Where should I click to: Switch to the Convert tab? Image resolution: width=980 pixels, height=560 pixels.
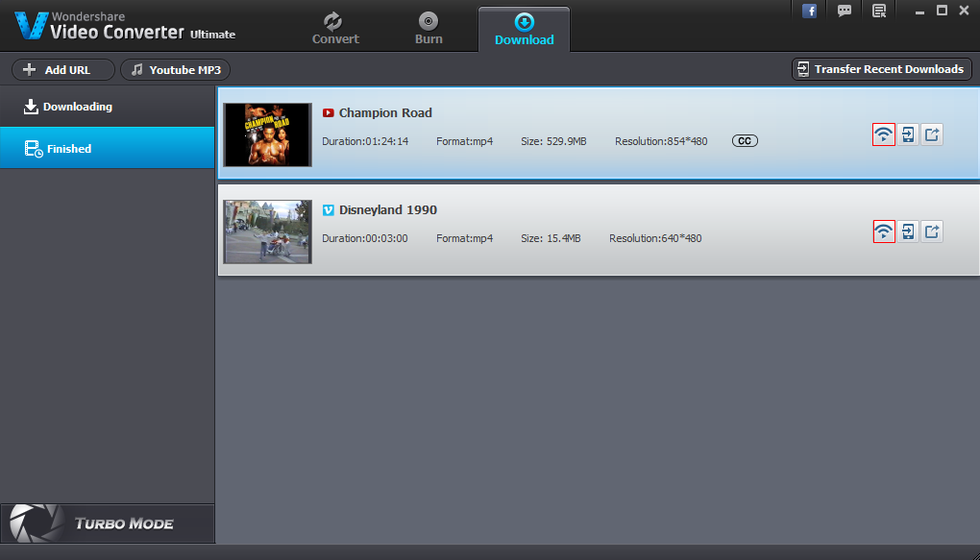[x=335, y=29]
